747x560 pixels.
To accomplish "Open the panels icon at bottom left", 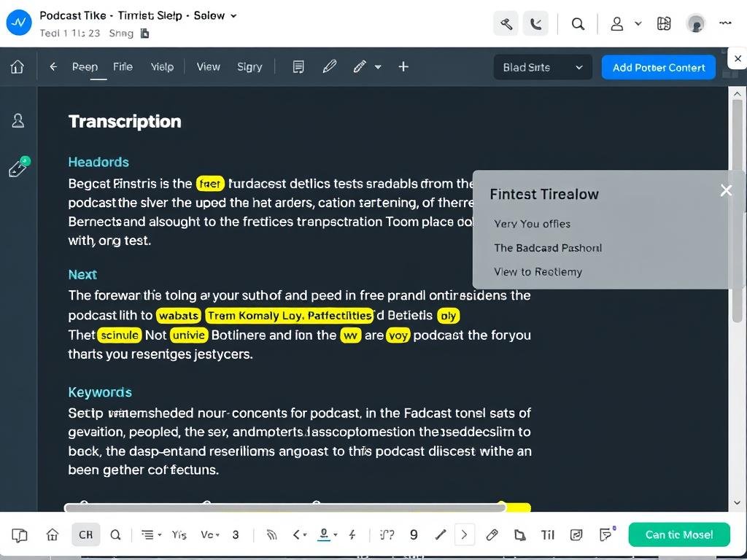I will [x=20, y=534].
